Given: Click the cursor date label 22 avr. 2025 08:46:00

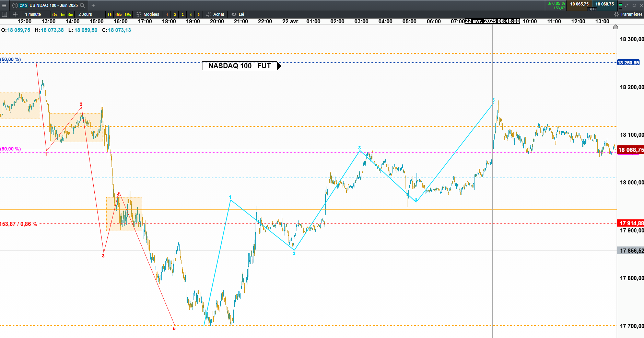Looking at the screenshot, I should pyautogui.click(x=492, y=21).
